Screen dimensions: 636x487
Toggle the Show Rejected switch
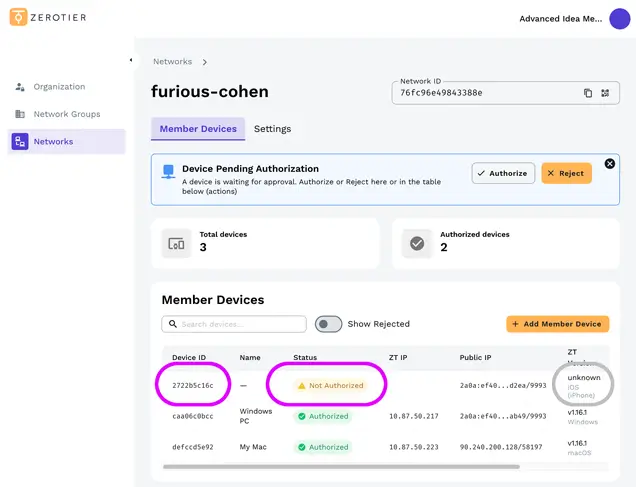(x=329, y=324)
